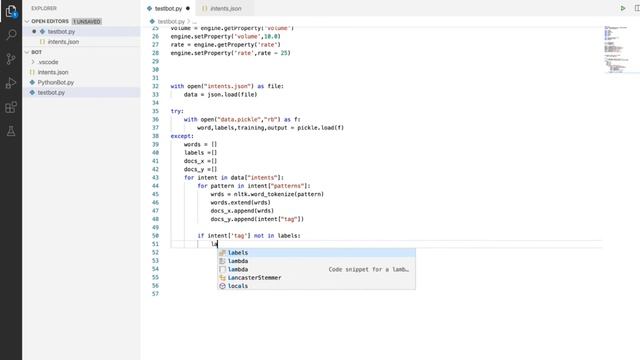Collapse the BOT folder section

tap(27, 52)
